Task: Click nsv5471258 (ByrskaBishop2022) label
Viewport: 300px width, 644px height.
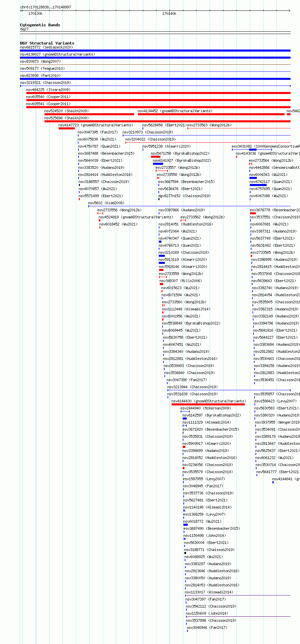Action: pos(180,153)
